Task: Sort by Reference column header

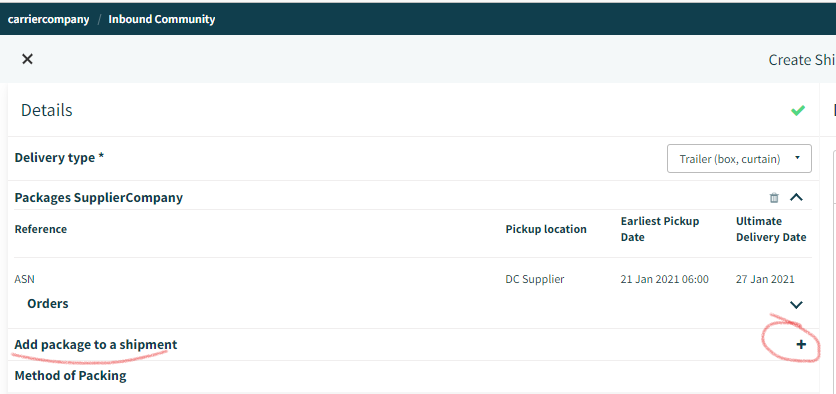Action: click(x=41, y=229)
